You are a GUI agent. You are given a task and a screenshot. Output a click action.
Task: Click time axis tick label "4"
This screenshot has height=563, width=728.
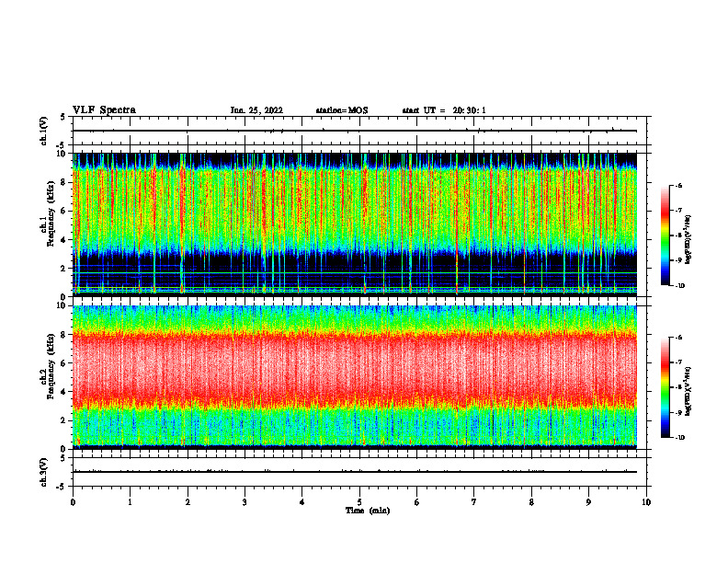(302, 502)
